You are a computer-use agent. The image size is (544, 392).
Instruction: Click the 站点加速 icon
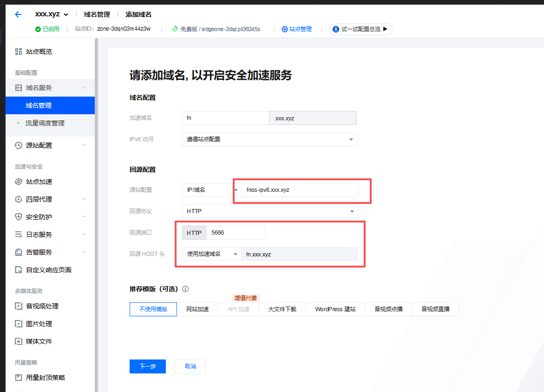pyautogui.click(x=19, y=182)
